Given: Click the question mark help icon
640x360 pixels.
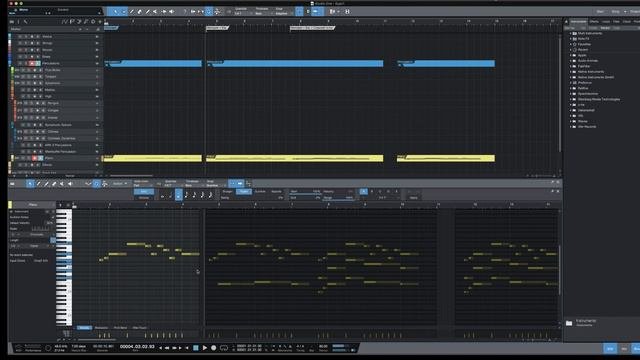Looking at the screenshot, I should click(184, 11).
